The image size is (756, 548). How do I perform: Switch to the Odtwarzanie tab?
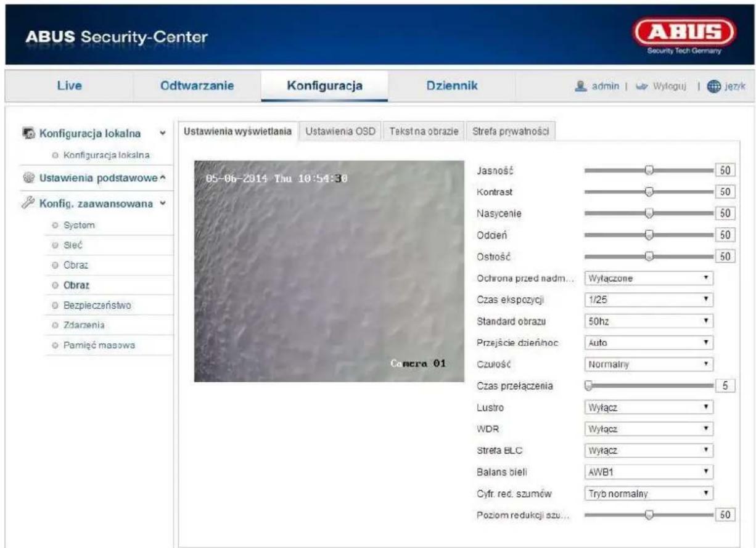pyautogui.click(x=197, y=86)
